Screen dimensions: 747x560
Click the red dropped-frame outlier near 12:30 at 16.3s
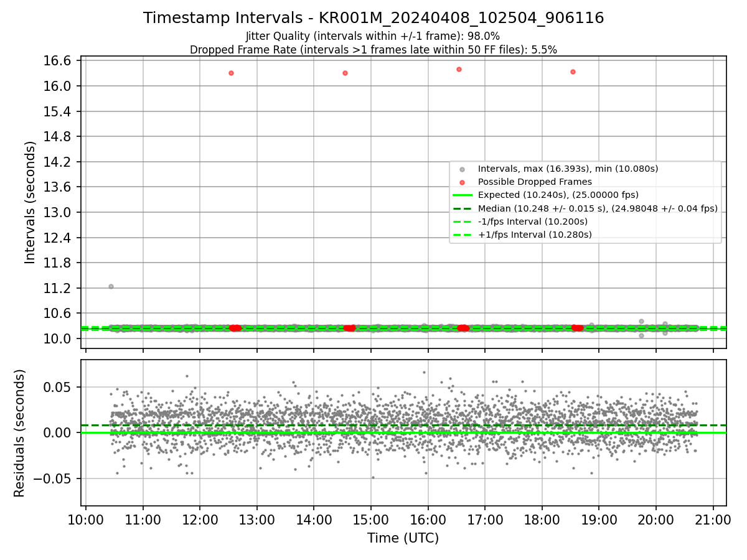pos(231,73)
